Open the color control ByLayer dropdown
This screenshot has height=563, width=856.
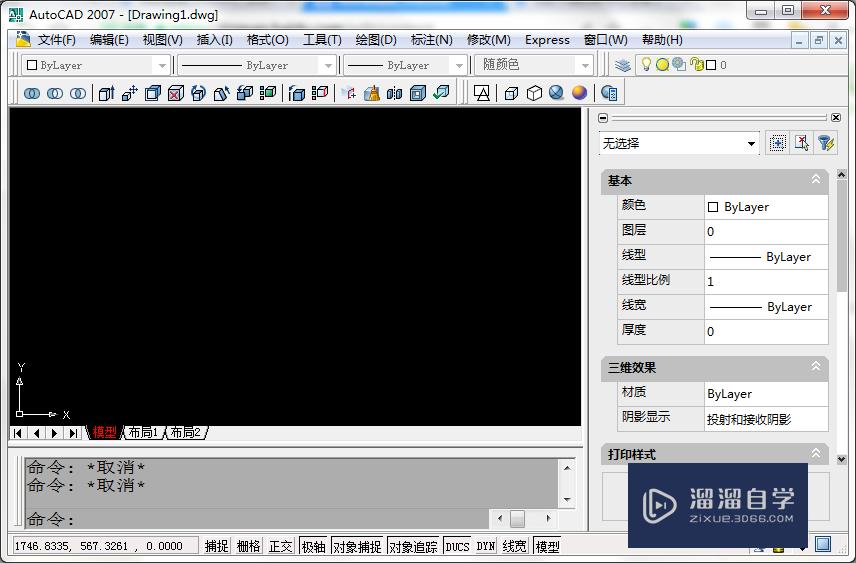click(96, 65)
